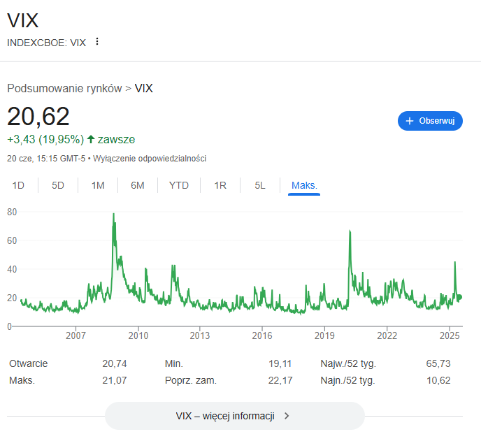Select the 1R one-year tab
Image resolution: width=481 pixels, height=448 pixels.
tap(220, 185)
